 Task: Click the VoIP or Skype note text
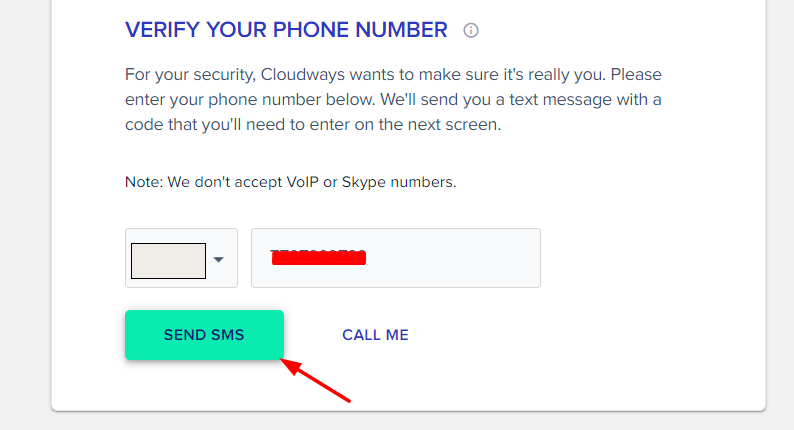pyautogui.click(x=290, y=182)
